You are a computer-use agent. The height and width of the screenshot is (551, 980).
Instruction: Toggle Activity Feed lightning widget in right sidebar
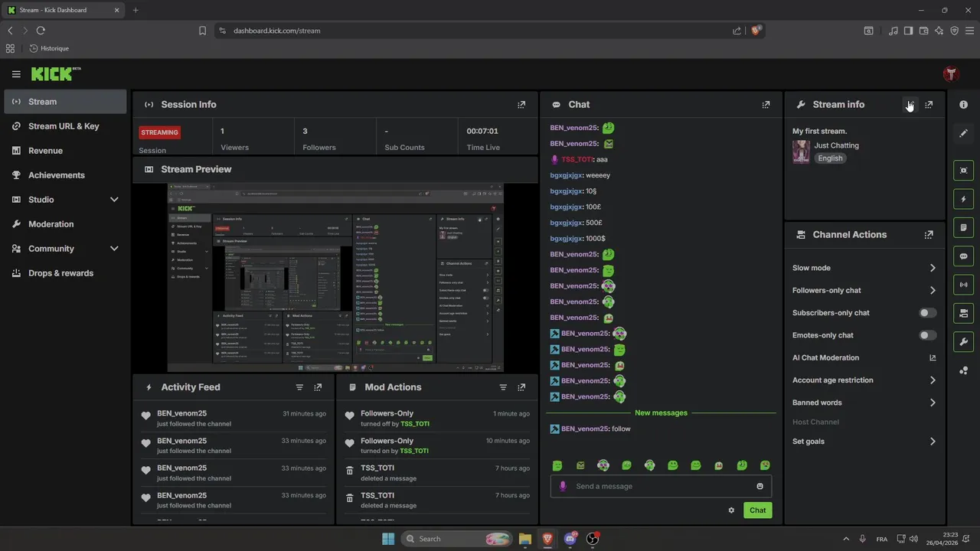[x=963, y=199]
